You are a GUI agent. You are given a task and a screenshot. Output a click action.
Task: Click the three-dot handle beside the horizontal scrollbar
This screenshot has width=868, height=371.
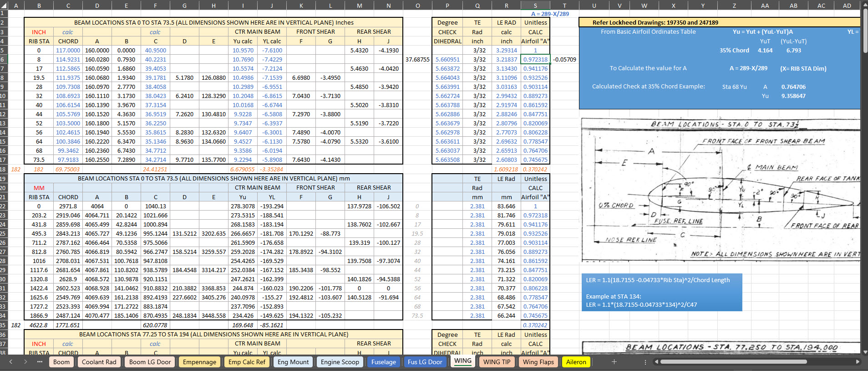tap(645, 362)
